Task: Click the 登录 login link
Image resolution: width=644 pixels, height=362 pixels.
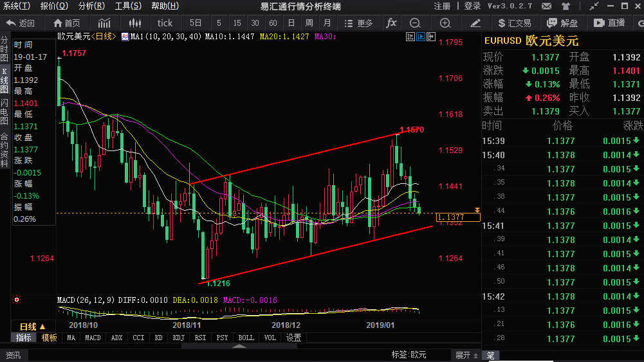Action: pyautogui.click(x=472, y=6)
